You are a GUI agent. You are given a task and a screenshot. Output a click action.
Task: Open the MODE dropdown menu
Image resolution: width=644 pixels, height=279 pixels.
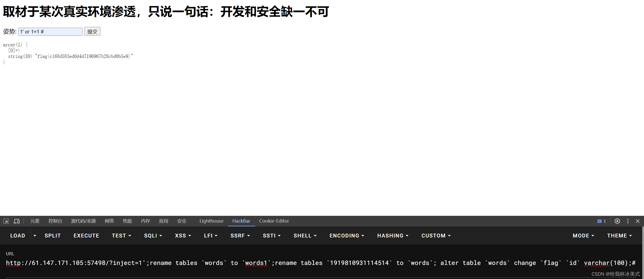[x=583, y=236]
